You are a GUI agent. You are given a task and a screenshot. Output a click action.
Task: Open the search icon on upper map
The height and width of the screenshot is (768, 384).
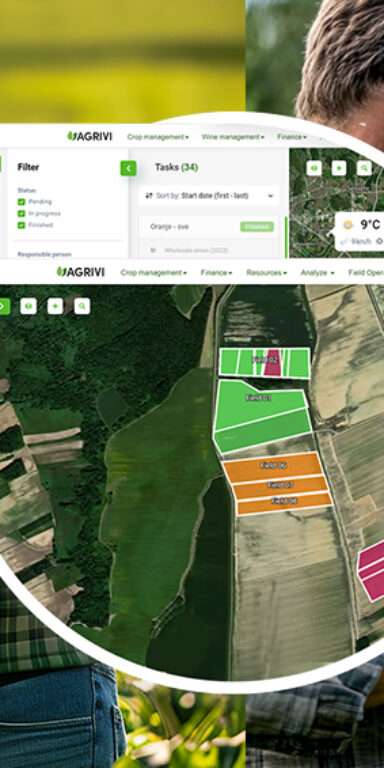[364, 168]
